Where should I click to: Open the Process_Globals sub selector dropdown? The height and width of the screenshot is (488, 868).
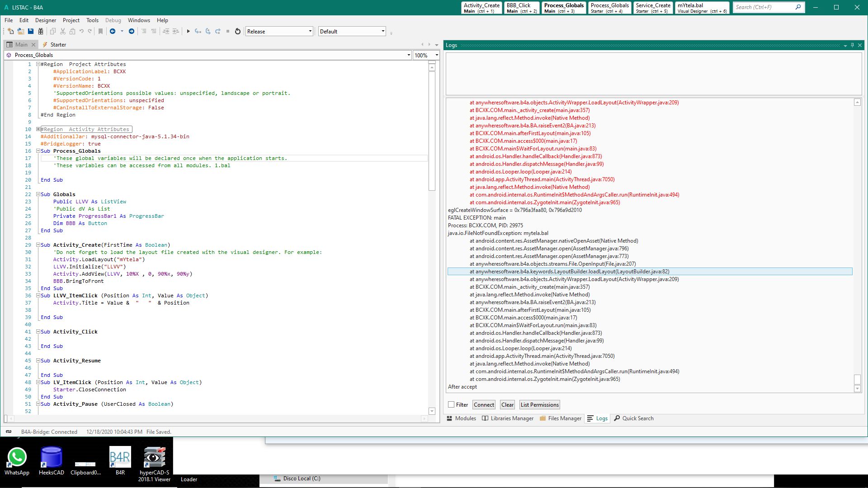click(409, 55)
